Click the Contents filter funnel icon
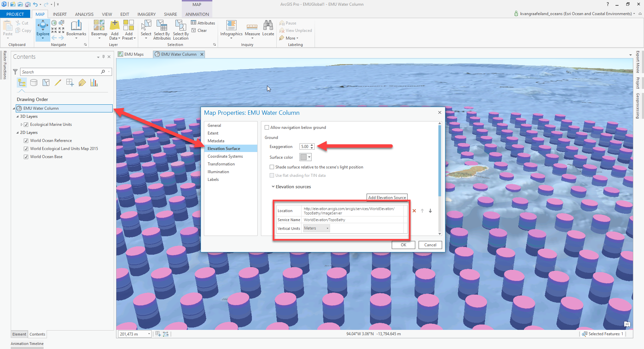Viewport: 644px width, 349px height. [x=15, y=72]
